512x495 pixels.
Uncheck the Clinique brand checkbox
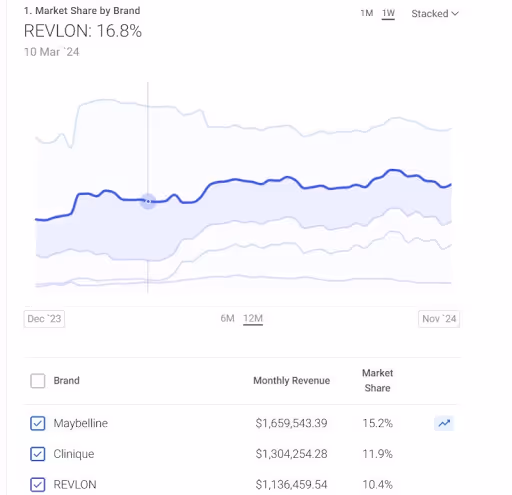[x=38, y=454]
